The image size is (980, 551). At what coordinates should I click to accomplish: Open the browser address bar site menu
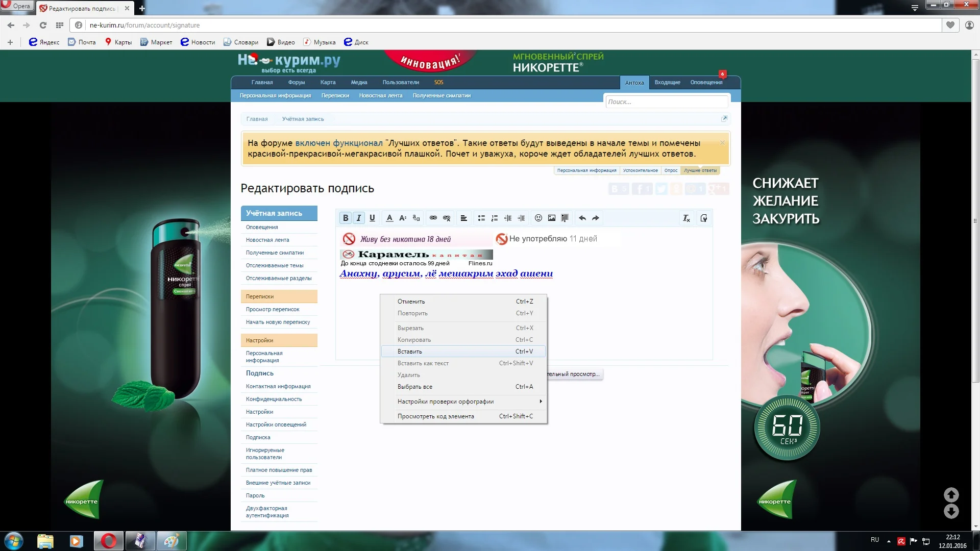coord(79,24)
